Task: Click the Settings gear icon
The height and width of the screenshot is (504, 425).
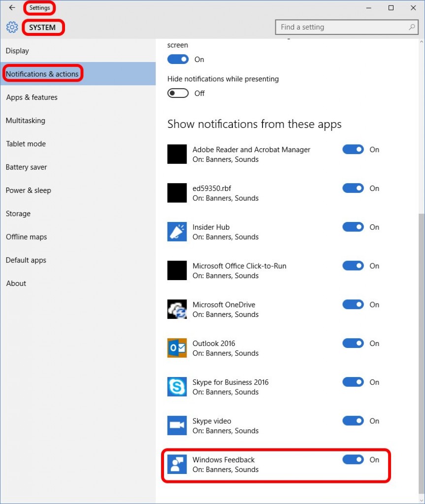Action: point(11,27)
